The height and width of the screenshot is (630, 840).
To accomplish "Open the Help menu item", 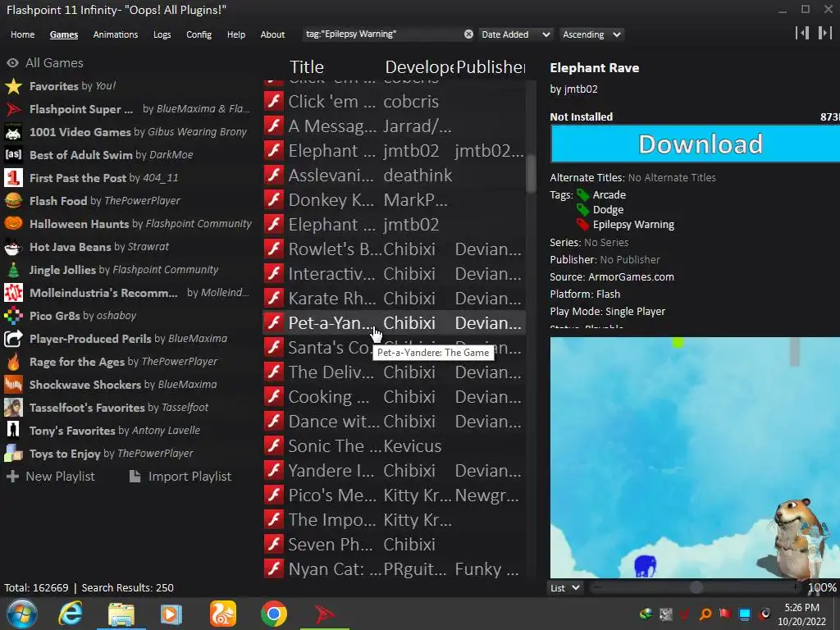I will 235,34.
